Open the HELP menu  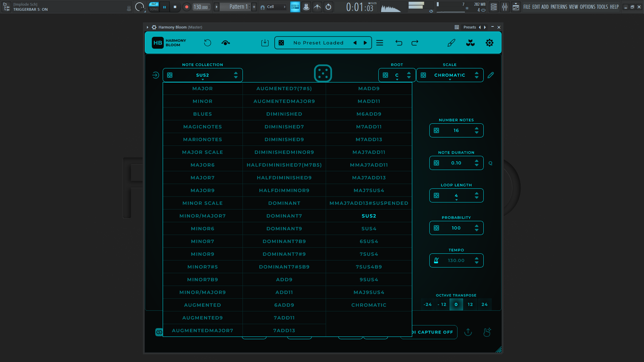614,7
